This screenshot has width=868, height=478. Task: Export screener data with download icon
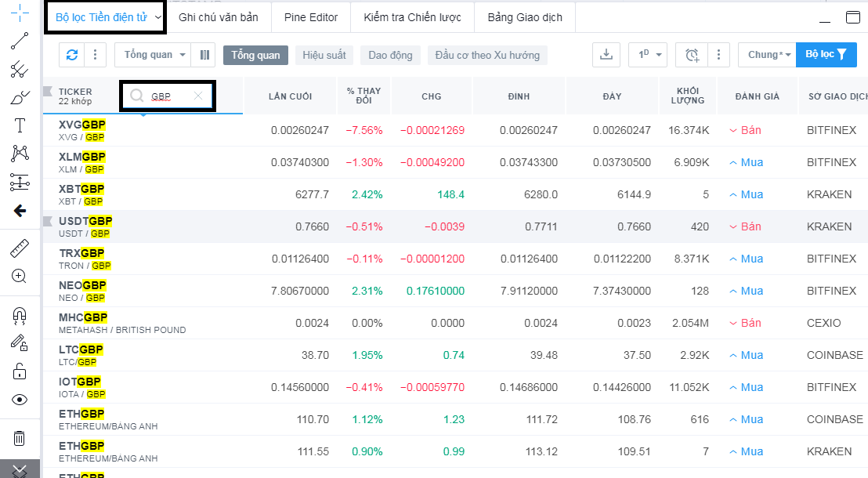click(x=606, y=55)
